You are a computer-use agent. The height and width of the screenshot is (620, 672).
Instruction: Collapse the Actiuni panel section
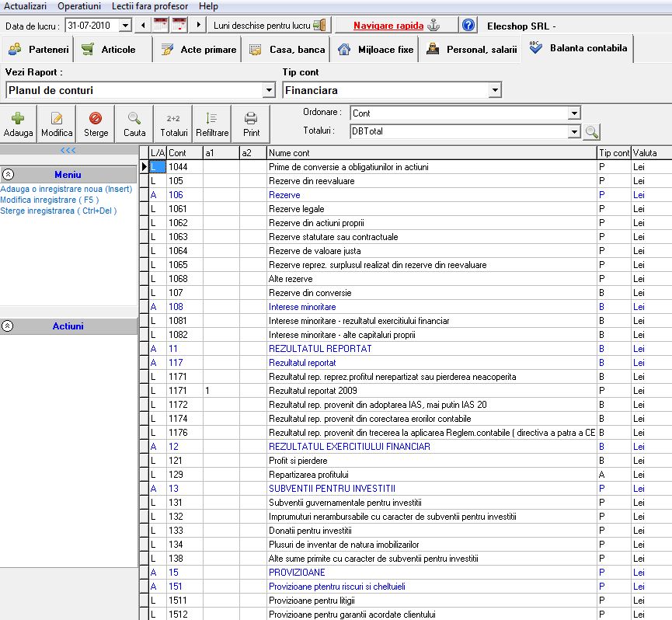point(9,326)
